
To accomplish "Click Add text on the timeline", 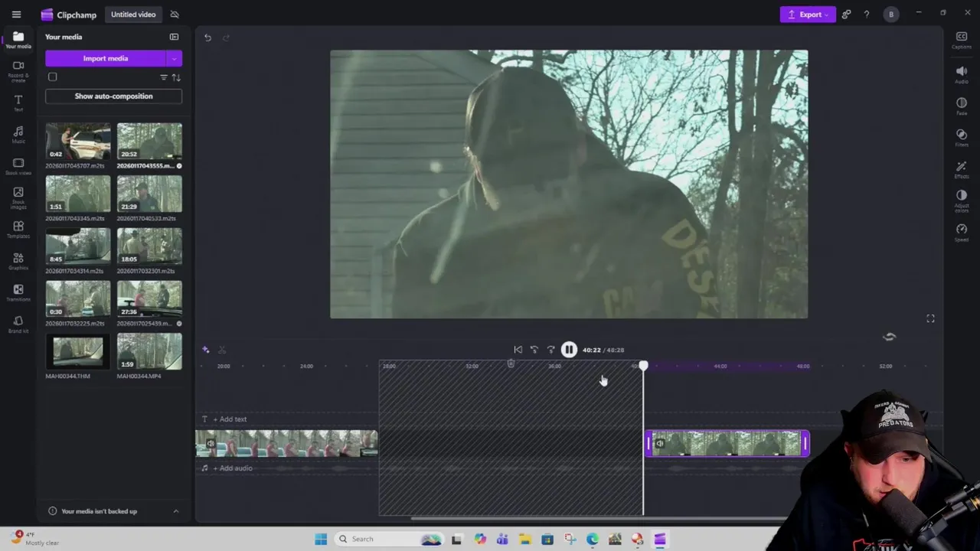I will 230,419.
